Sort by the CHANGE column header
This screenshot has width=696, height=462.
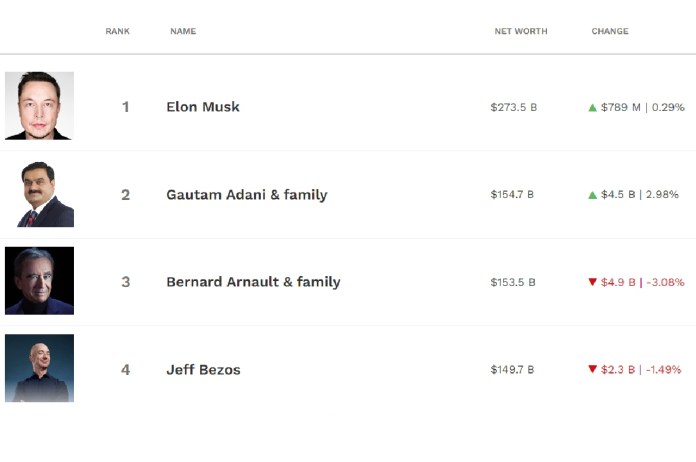point(610,31)
